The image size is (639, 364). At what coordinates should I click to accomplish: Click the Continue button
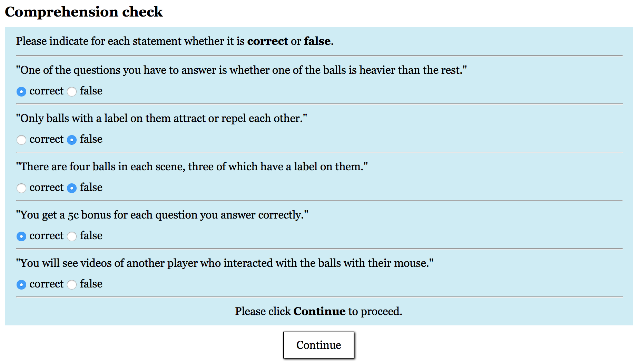(x=319, y=345)
